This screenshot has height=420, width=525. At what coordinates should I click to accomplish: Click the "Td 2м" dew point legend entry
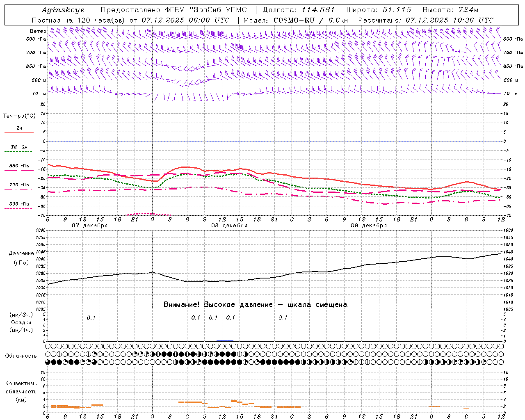[x=19, y=147]
